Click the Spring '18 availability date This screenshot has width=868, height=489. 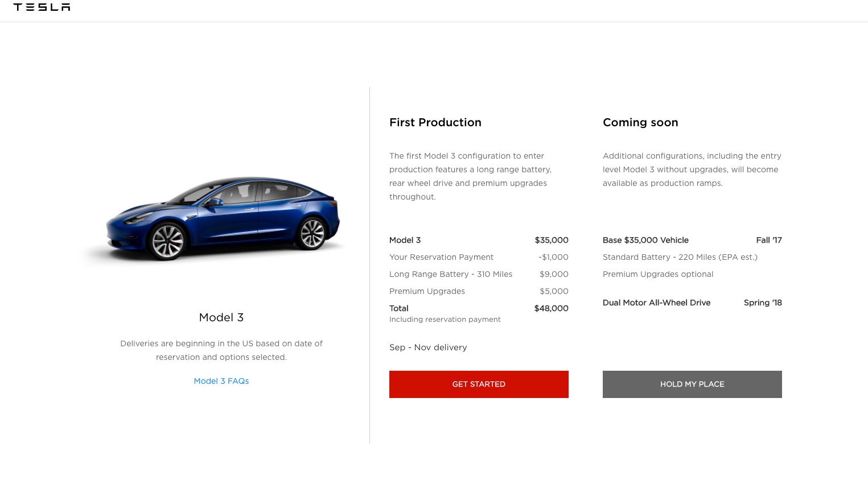tap(762, 302)
